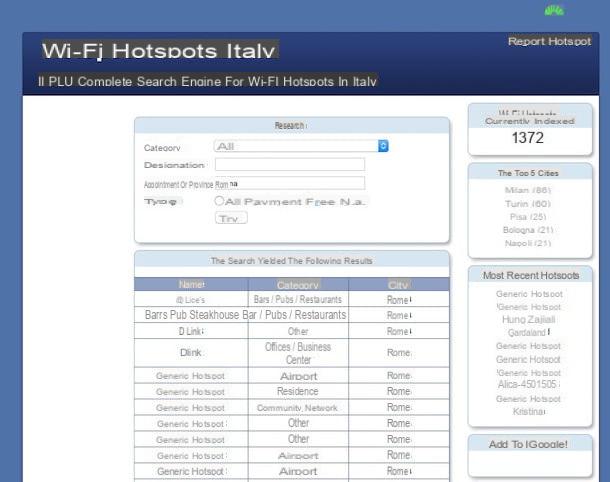Click the Try search button

point(231,218)
